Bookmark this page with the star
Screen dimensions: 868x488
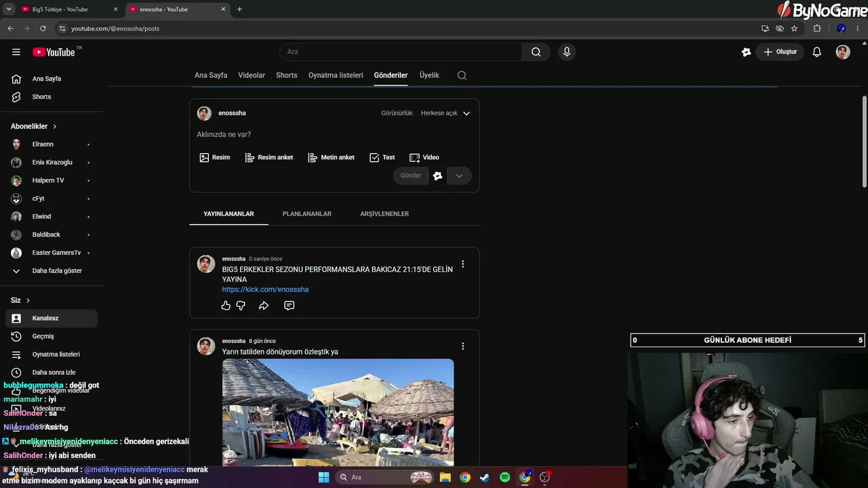pos(794,28)
